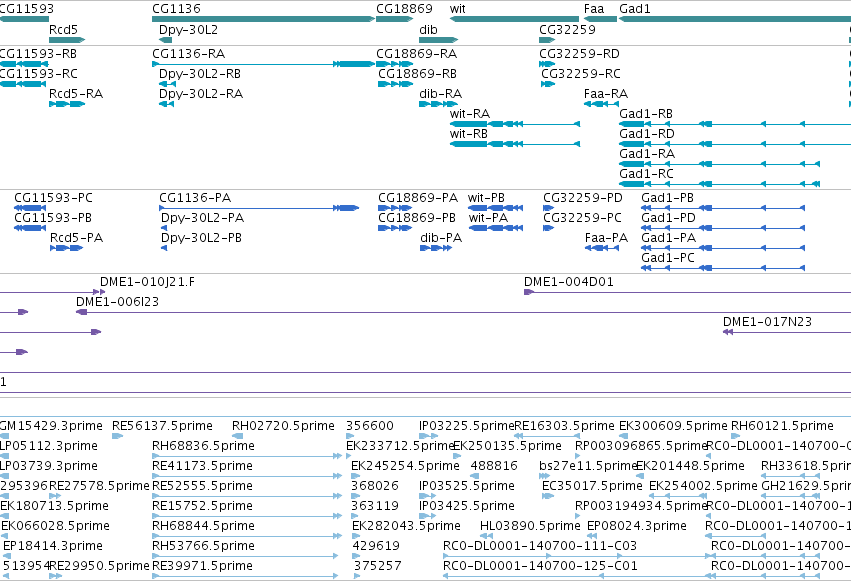
Task: Select the Gad1-RD transcript label
Action: coord(647,133)
